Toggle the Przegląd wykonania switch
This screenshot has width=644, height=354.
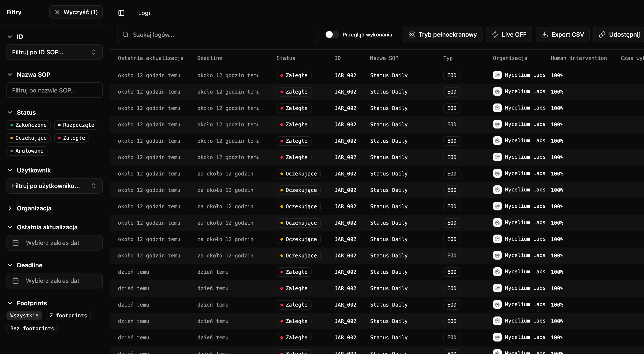[x=332, y=34]
